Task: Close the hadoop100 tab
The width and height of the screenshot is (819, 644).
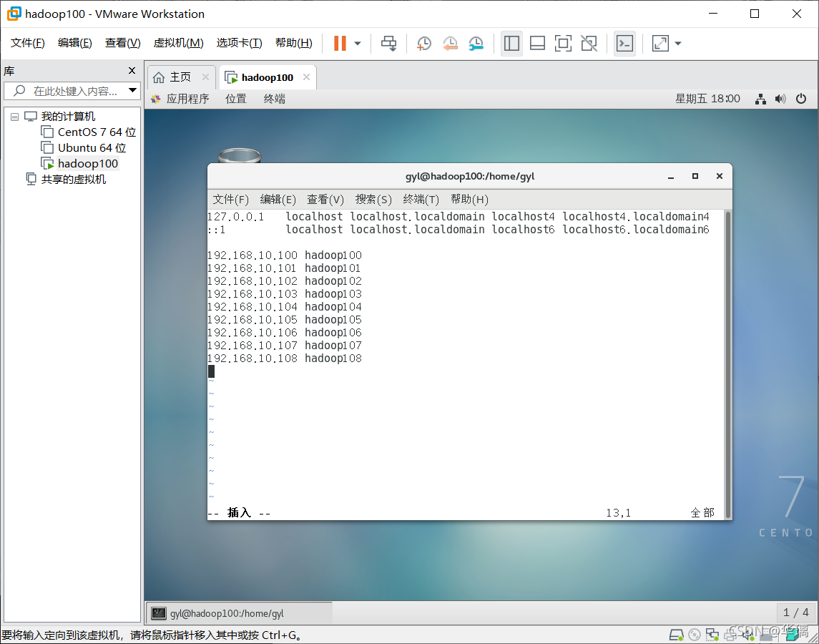Action: click(307, 77)
